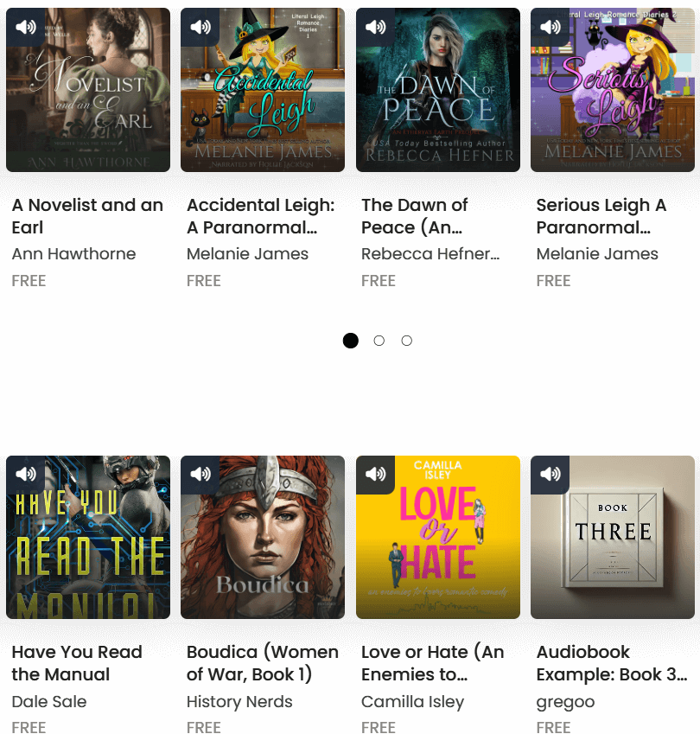Image resolution: width=700 pixels, height=734 pixels.
Task: Click author name Ann Hawthorne
Action: click(x=74, y=253)
